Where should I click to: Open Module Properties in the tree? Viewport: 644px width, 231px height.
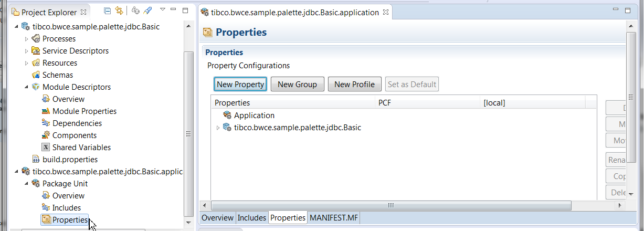click(x=85, y=111)
